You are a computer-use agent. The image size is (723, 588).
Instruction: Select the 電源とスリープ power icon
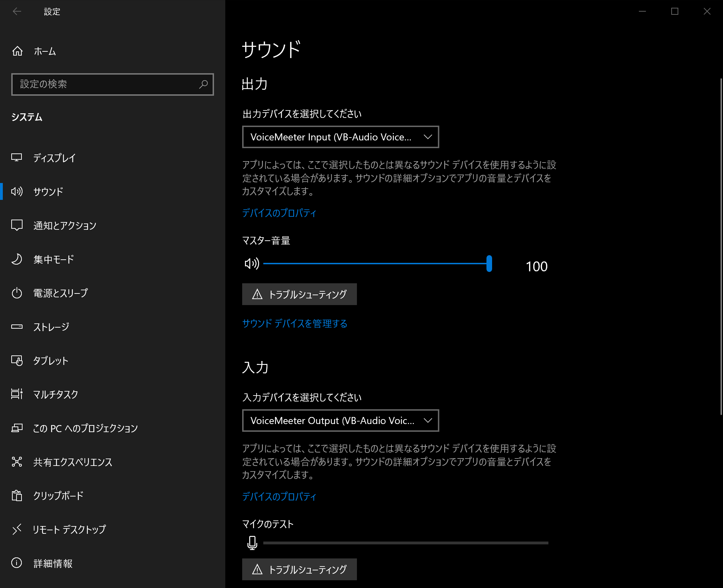tap(17, 293)
